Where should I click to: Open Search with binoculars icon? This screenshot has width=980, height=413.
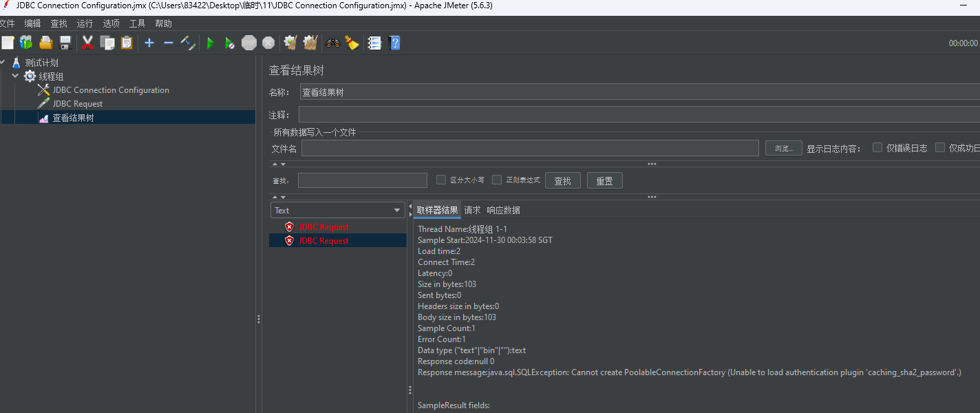coord(333,43)
